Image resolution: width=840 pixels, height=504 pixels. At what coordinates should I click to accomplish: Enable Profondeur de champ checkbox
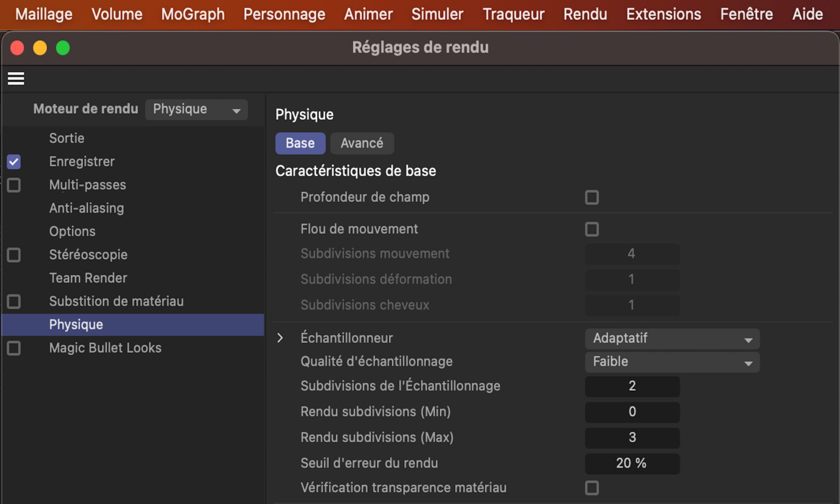click(x=591, y=197)
